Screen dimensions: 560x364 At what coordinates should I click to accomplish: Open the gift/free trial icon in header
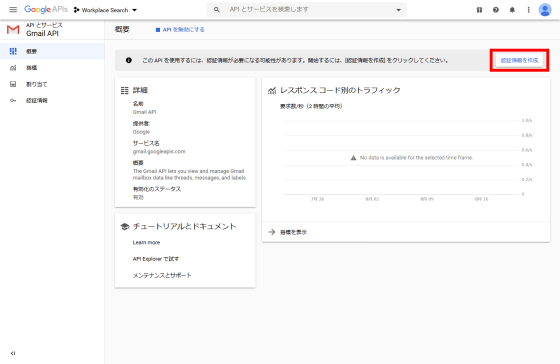pos(479,10)
